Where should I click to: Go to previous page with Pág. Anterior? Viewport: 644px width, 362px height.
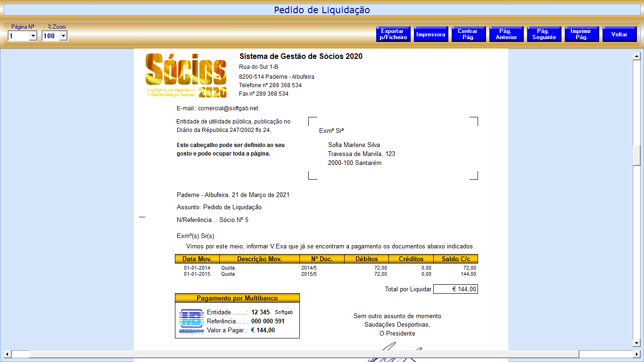click(506, 34)
